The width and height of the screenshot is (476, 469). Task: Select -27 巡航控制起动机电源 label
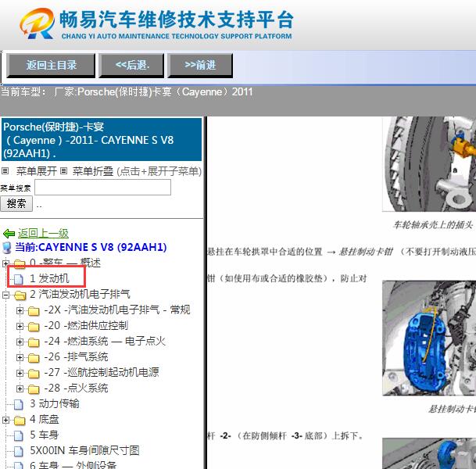click(x=102, y=372)
